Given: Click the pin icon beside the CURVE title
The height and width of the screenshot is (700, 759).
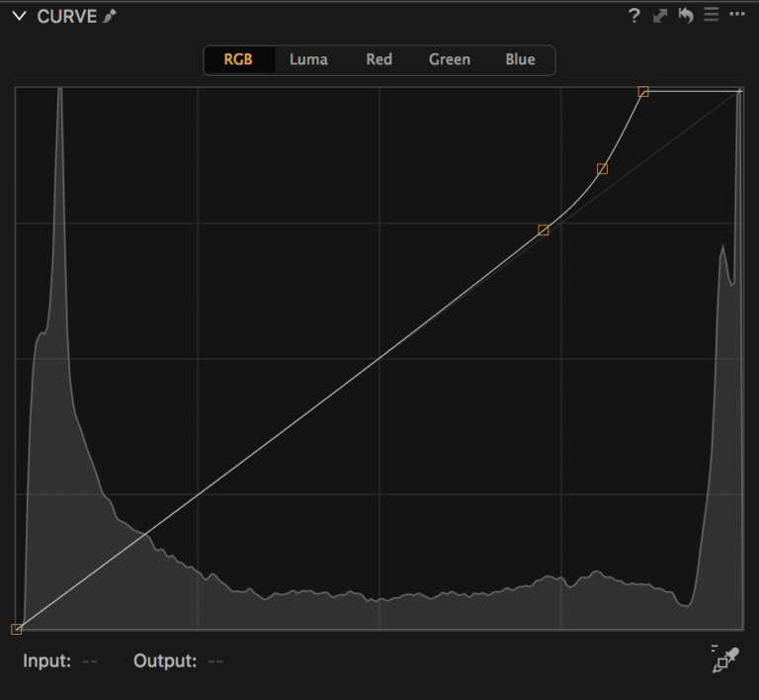Looking at the screenshot, I should click(110, 16).
